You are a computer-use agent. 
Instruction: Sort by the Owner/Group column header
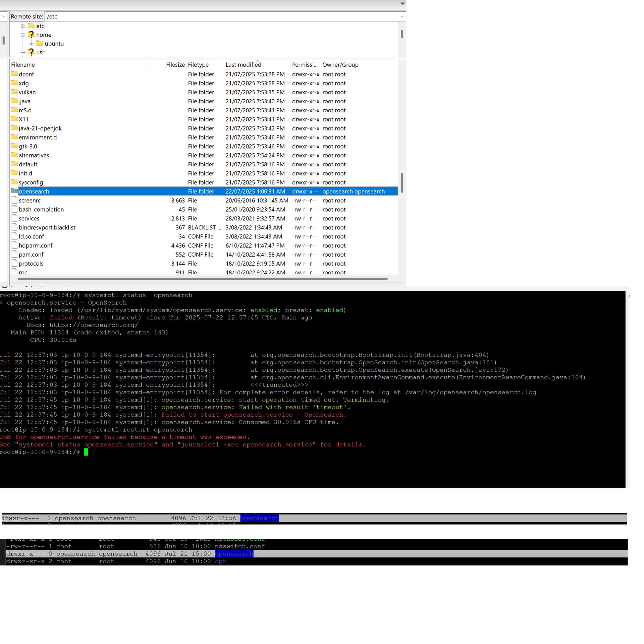[359, 65]
